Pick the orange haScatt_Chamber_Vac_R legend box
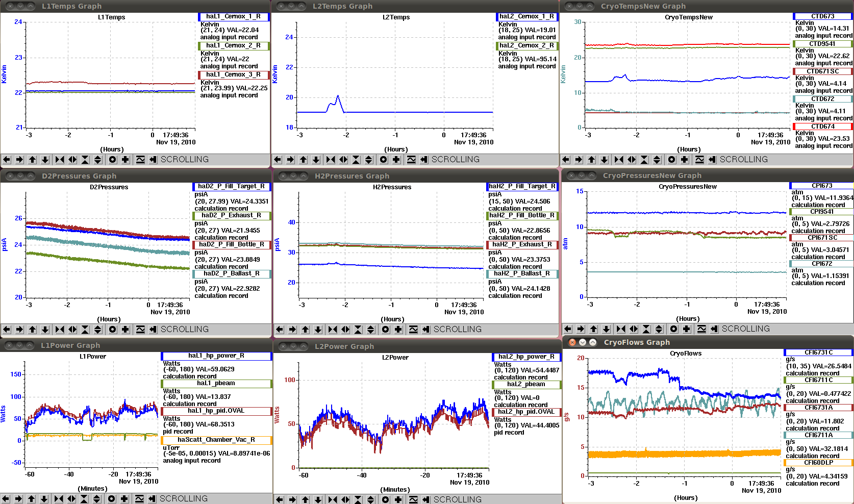The image size is (854, 504). point(216,440)
